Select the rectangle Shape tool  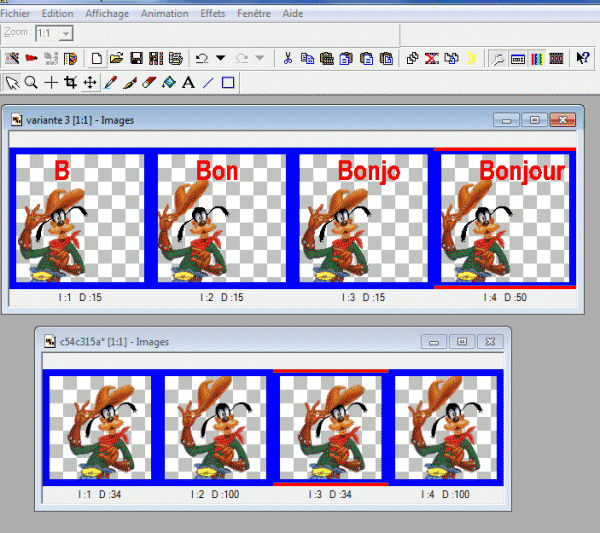coord(228,83)
